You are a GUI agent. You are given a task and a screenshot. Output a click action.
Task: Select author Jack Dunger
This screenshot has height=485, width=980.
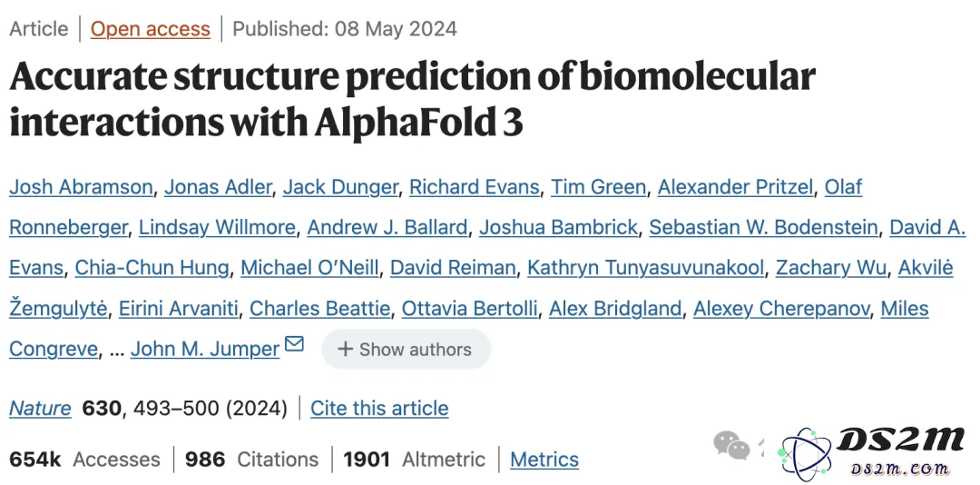click(340, 186)
